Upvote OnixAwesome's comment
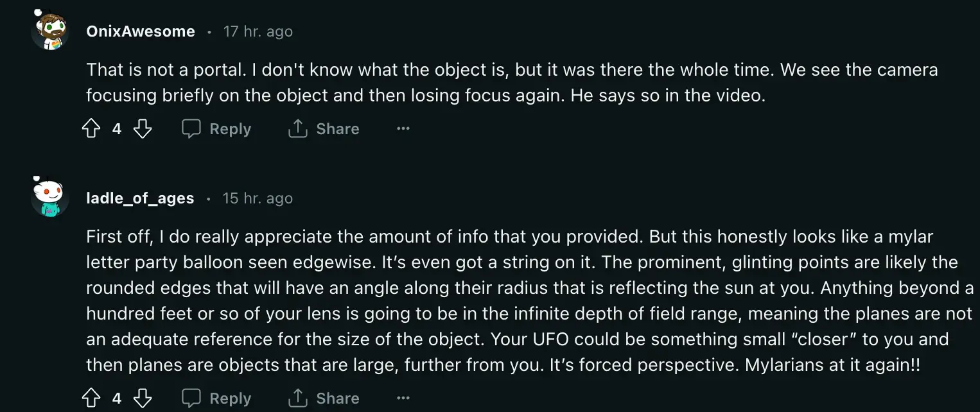 (x=91, y=129)
